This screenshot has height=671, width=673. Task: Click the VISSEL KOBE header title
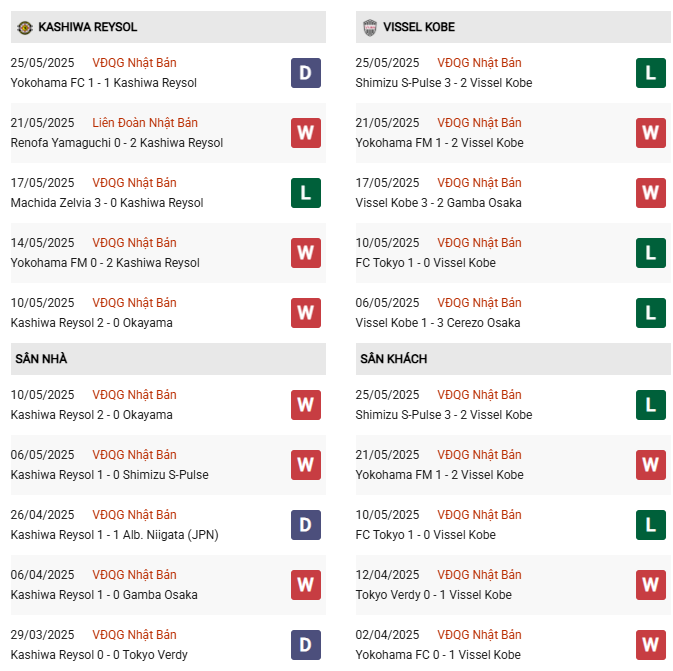[x=419, y=27]
